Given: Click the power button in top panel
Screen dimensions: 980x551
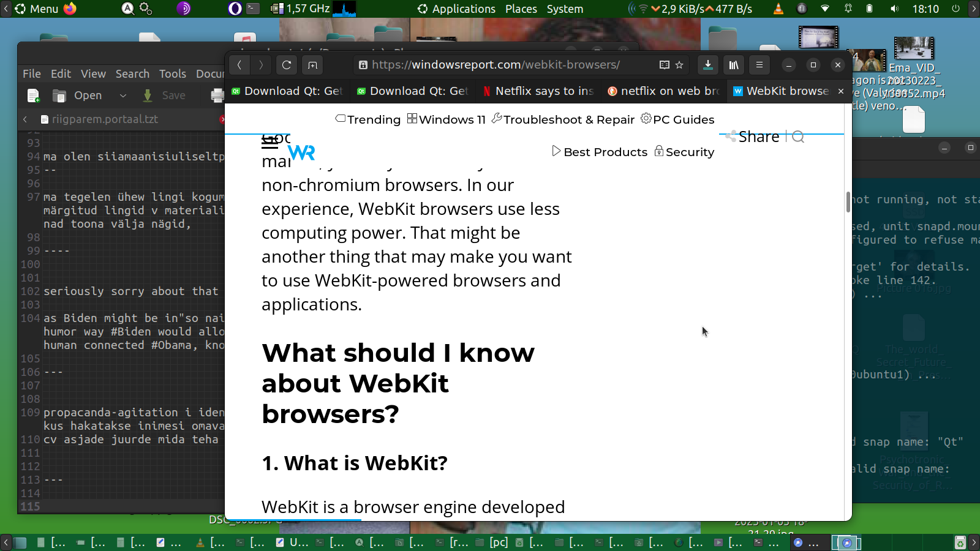Looking at the screenshot, I should [x=956, y=9].
